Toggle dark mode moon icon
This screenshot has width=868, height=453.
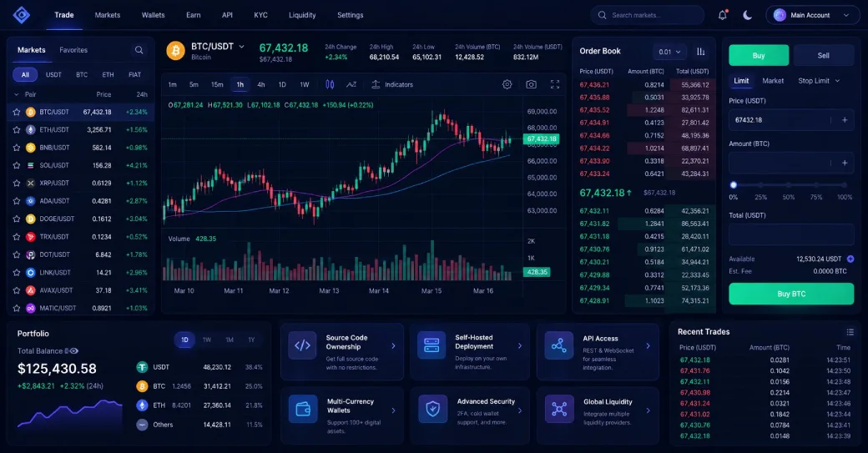click(x=747, y=16)
